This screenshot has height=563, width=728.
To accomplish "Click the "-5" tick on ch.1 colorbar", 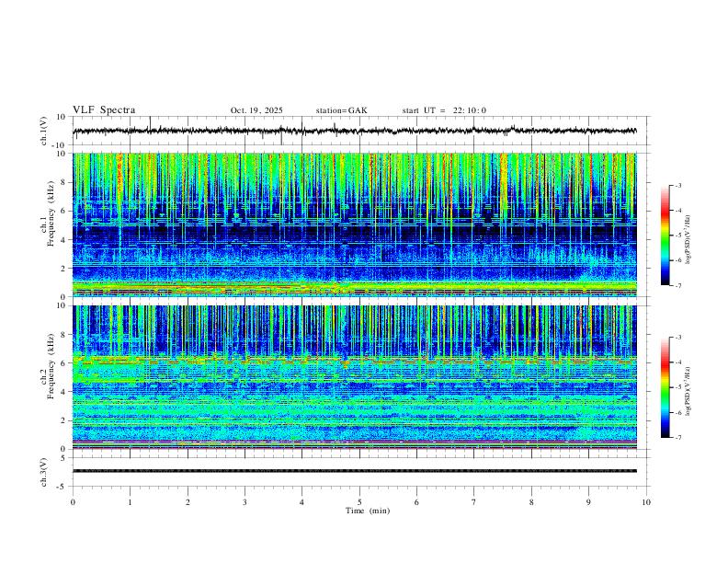I will click(x=677, y=236).
